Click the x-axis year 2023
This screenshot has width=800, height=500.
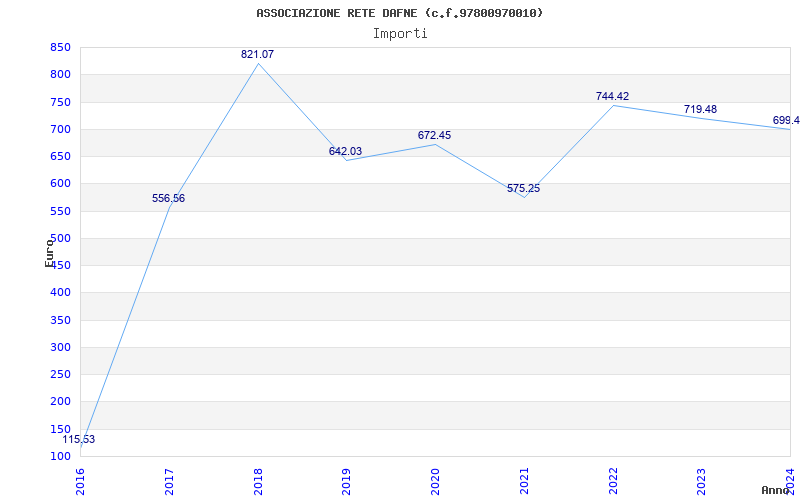[702, 482]
